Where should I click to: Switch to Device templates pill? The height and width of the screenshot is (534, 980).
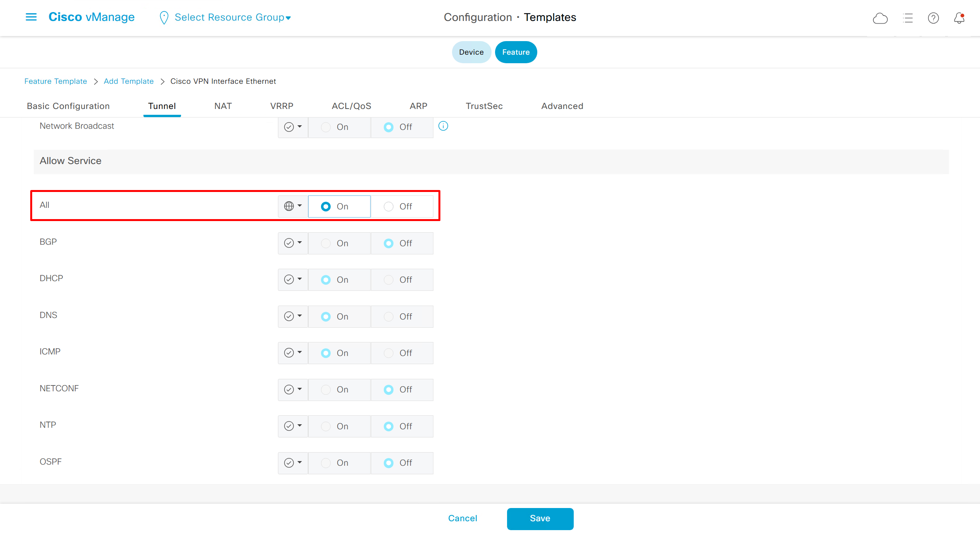click(x=471, y=52)
